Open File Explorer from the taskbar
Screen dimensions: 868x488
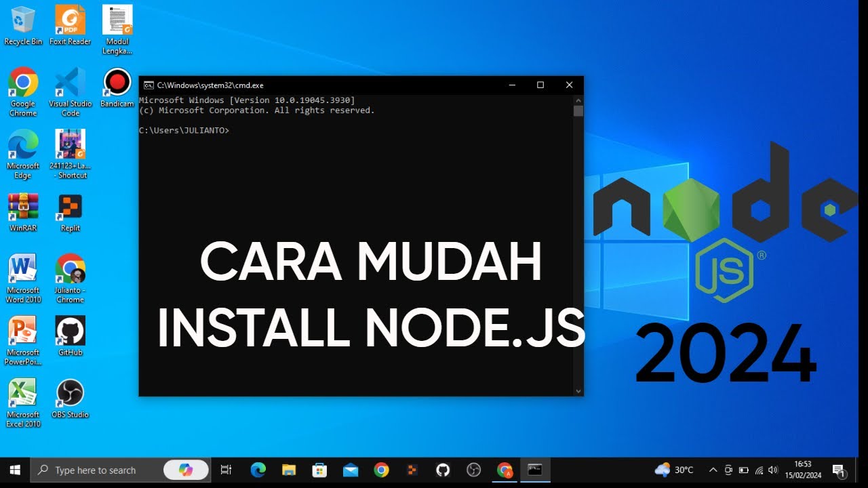pyautogui.click(x=289, y=470)
